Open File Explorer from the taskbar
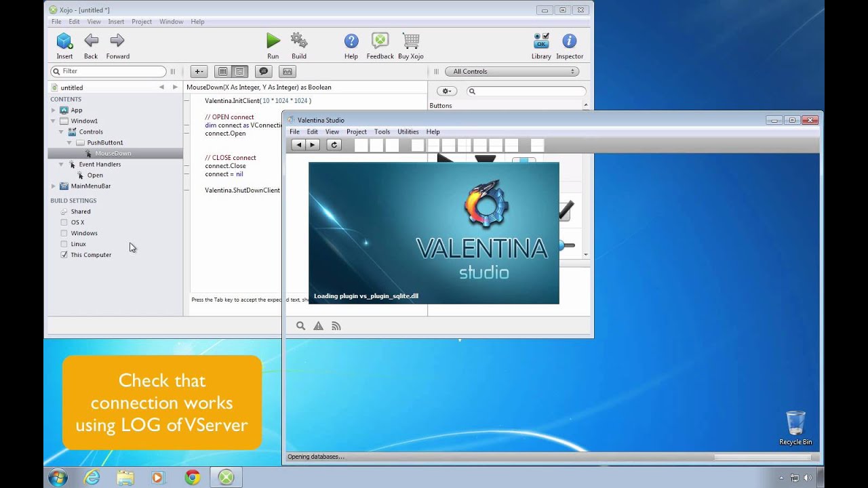The image size is (868, 488). [125, 478]
